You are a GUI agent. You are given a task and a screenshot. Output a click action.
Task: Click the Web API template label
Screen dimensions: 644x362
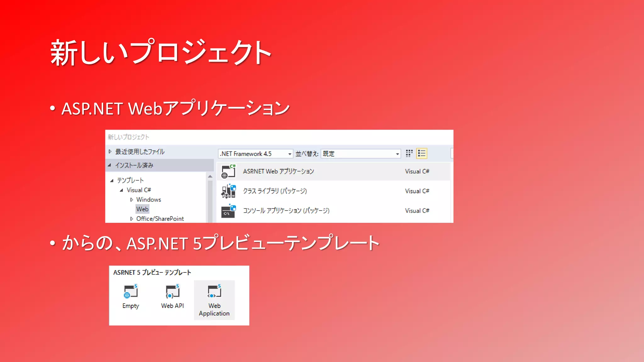point(173,306)
